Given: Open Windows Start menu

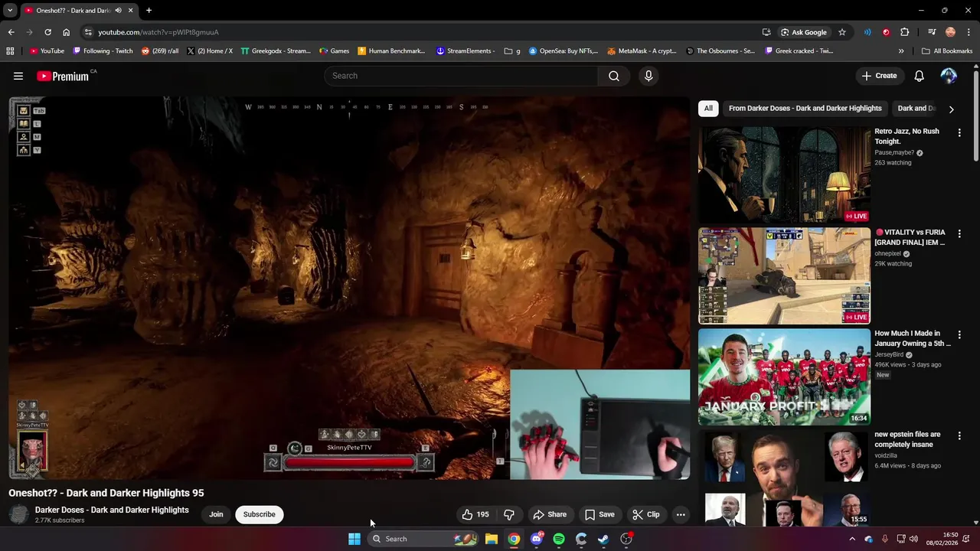Looking at the screenshot, I should pyautogui.click(x=354, y=539).
